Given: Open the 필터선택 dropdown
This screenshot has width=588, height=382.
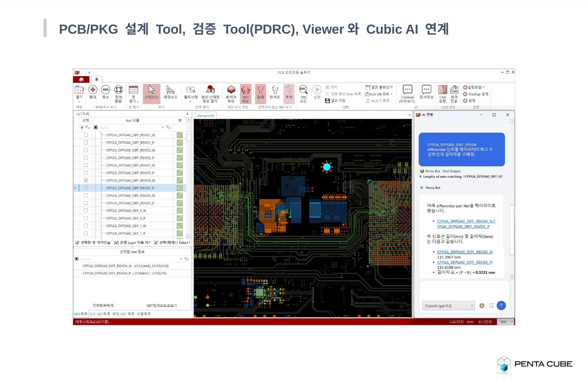Looking at the screenshot, I should pyautogui.click(x=191, y=94).
